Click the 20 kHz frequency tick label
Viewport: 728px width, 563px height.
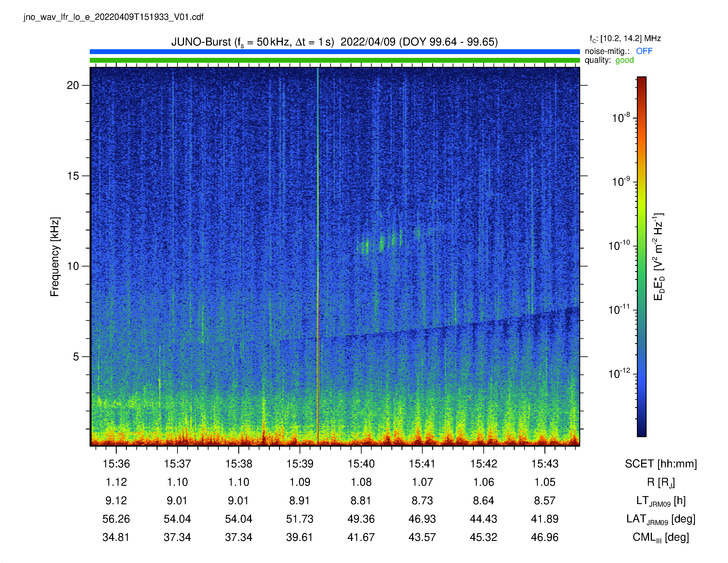click(x=73, y=85)
